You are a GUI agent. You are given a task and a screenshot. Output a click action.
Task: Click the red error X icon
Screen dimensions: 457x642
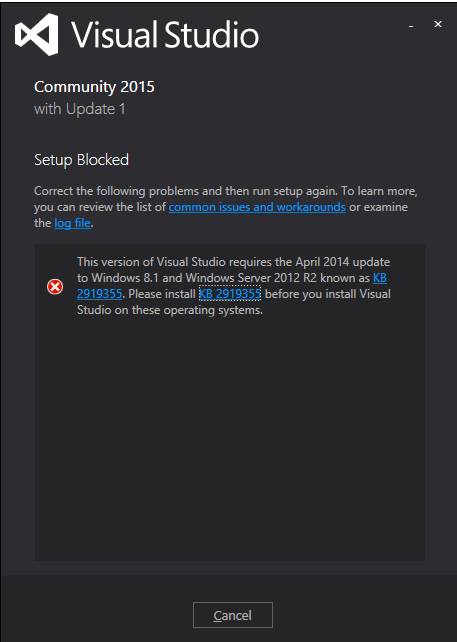pos(55,287)
